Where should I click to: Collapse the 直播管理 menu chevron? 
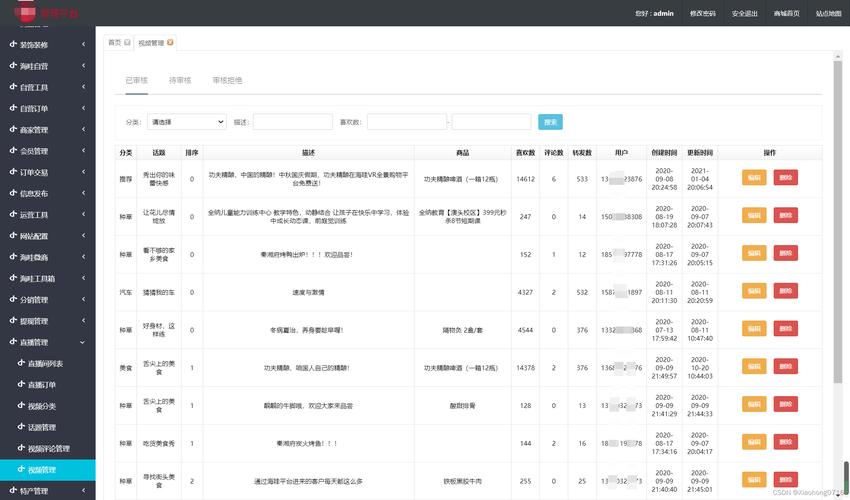[83, 342]
